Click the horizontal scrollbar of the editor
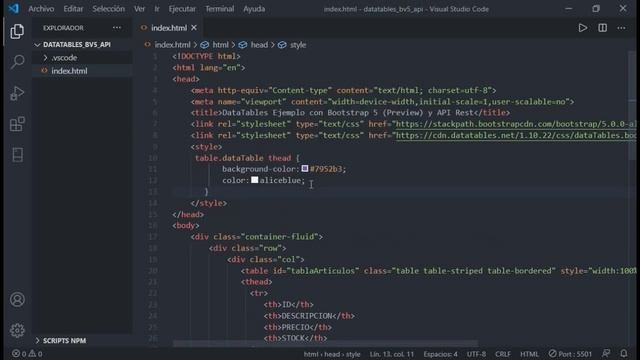Screen dimensions: 640x360 (x=325, y=344)
